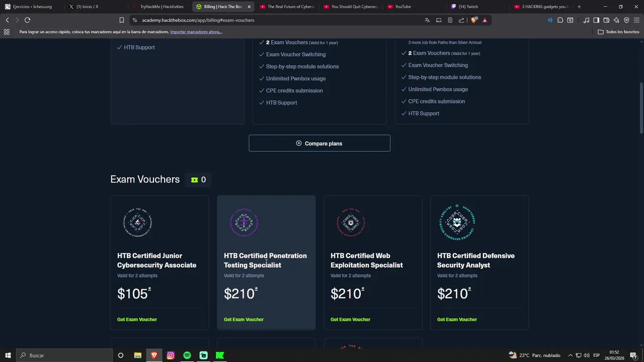Screen dimensions: 644x362
Task: Switch to the You Should Quit Cybersecurity tab
Action: 350,7
